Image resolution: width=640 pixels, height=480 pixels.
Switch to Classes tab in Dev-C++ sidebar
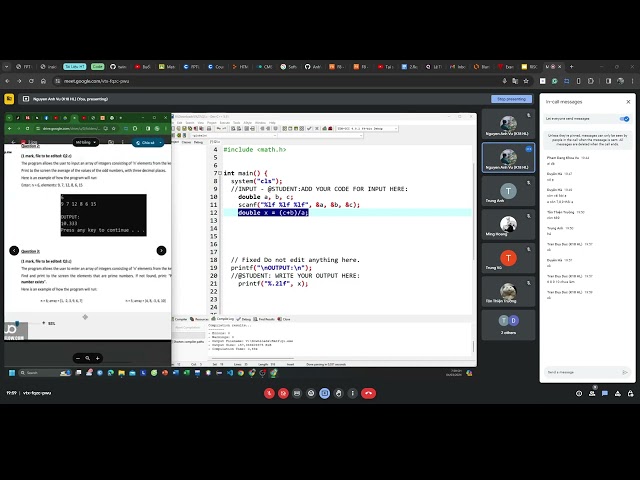pyautogui.click(x=186, y=142)
